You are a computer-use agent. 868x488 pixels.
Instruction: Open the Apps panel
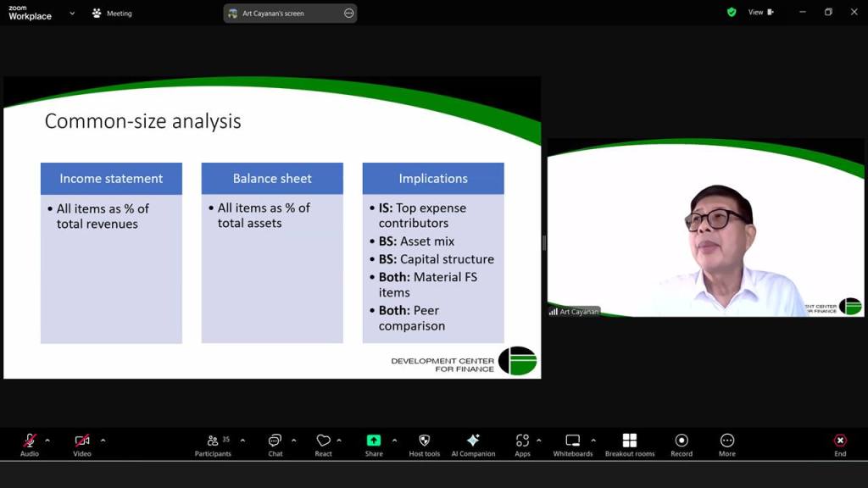pos(522,444)
